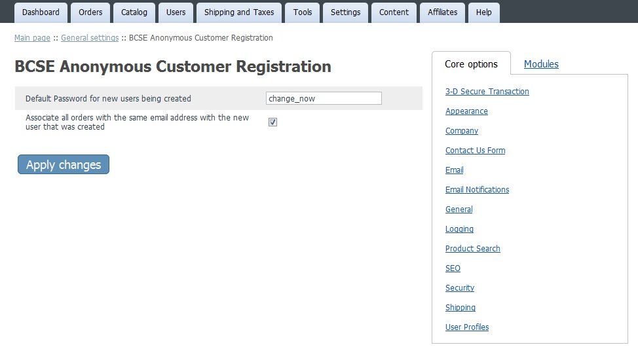Viewport: 638px width, 364px height.
Task: Open Contact Us Form settings
Action: pos(476,151)
